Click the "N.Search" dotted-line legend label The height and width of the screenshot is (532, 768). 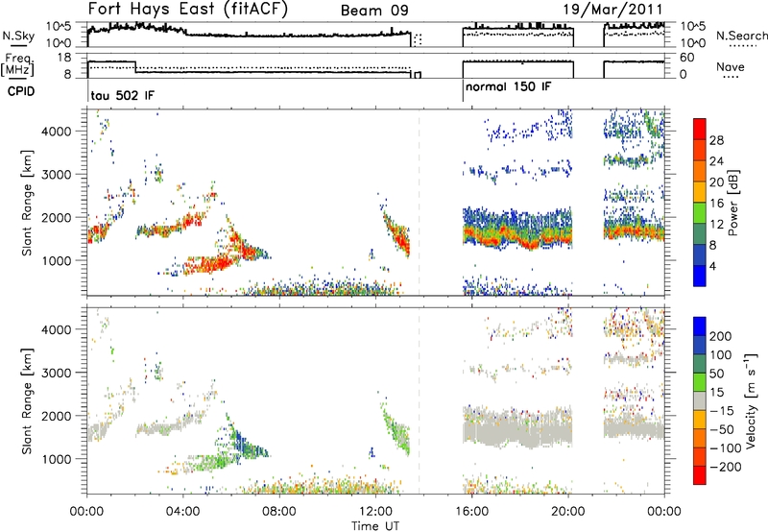click(x=741, y=36)
